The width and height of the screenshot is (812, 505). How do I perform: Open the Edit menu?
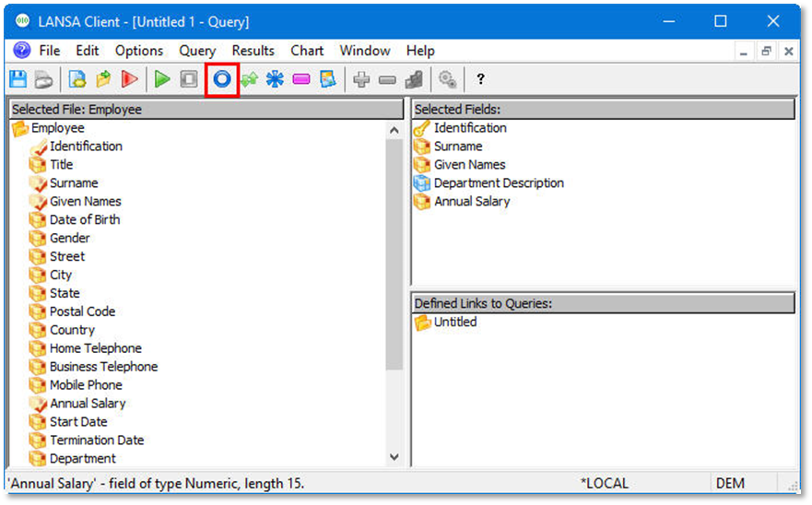[x=87, y=51]
